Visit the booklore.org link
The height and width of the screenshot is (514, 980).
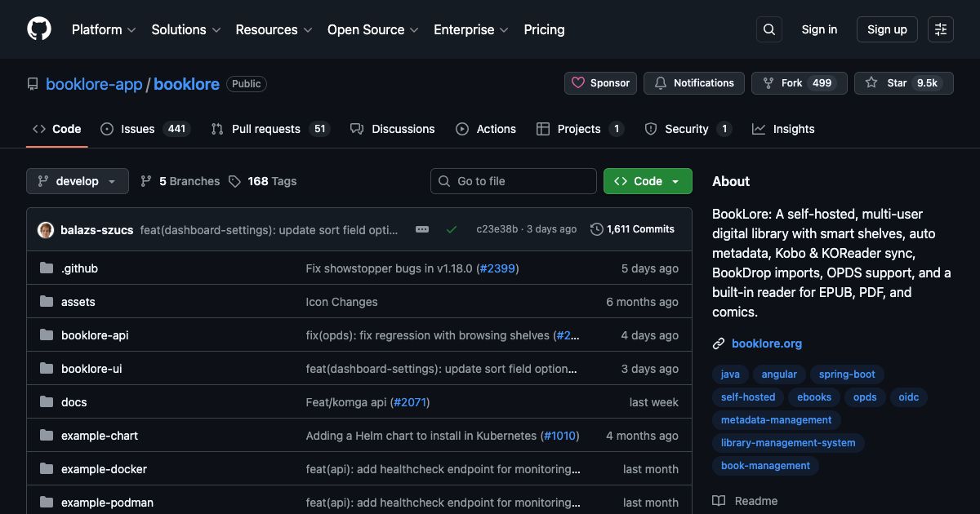tap(766, 343)
